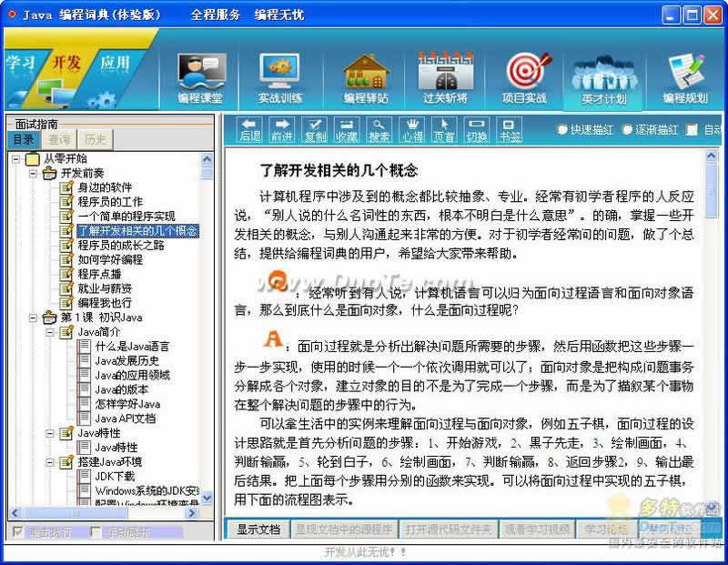
Task: Collapse the Java简介 tree node
Action: (50, 332)
